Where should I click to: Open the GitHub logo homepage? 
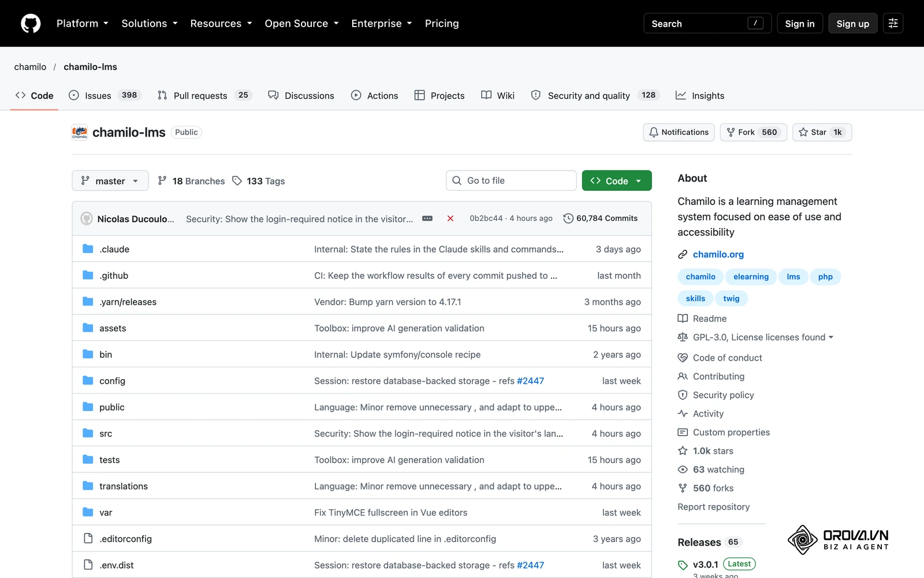tap(31, 24)
